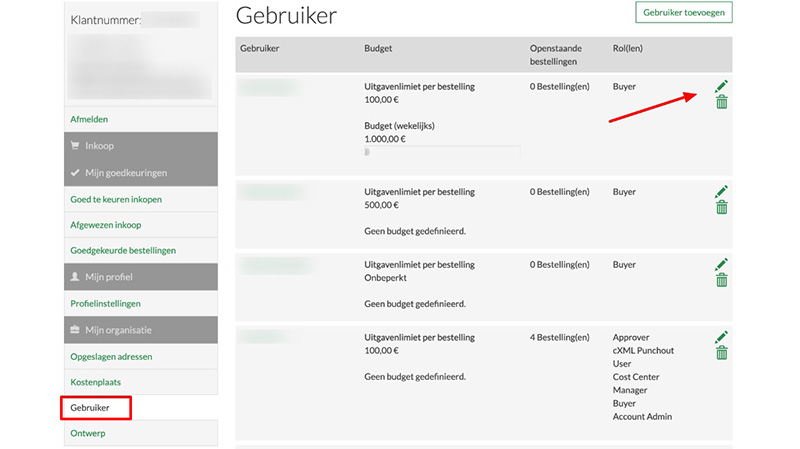Delete the user with 4 Bestelling(en)
The width and height of the screenshot is (800, 449).
click(721, 353)
